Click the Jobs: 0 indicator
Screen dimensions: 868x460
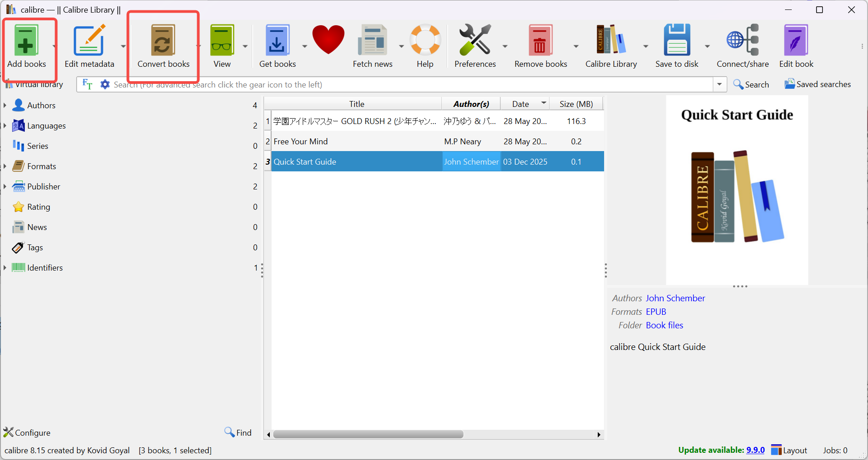(835, 450)
